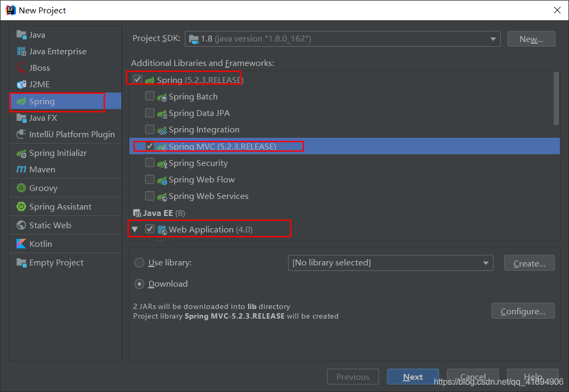
Task: Uncheck the Web Application (4.0) checkbox
Action: point(150,229)
